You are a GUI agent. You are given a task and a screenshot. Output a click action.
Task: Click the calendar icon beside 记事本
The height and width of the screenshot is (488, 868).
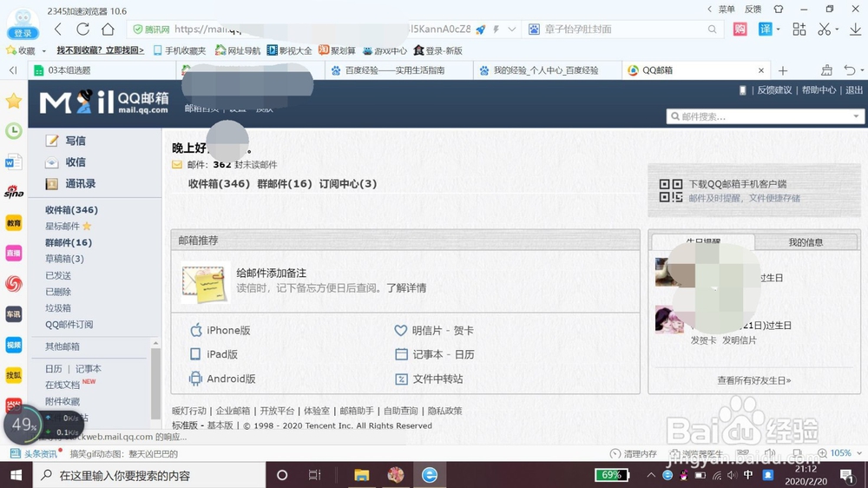401,354
